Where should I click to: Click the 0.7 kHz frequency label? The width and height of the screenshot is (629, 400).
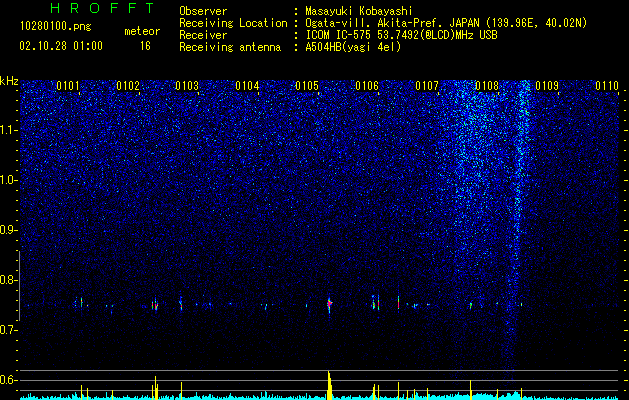tap(8, 330)
